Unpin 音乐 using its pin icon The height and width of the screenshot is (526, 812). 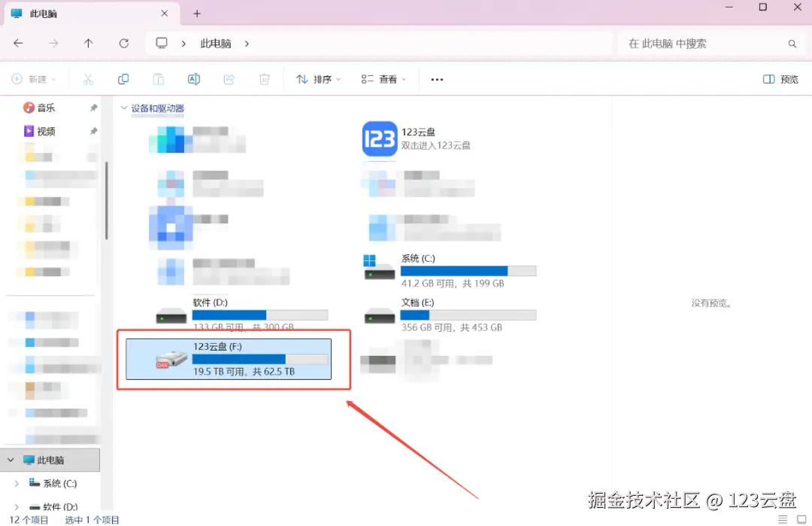point(93,108)
